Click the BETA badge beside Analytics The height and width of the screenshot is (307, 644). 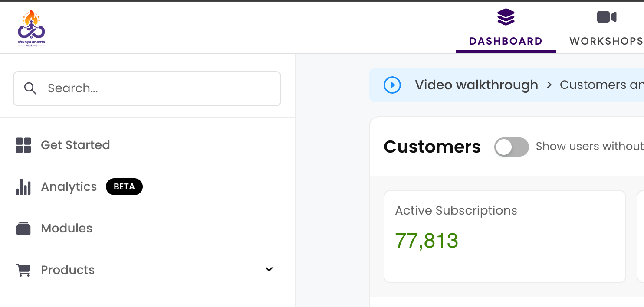pyautogui.click(x=124, y=187)
